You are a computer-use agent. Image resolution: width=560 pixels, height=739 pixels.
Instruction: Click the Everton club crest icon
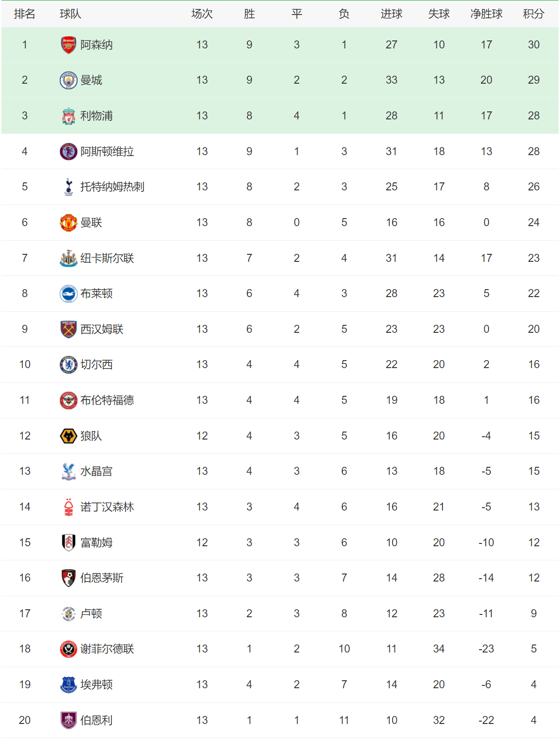point(69,685)
